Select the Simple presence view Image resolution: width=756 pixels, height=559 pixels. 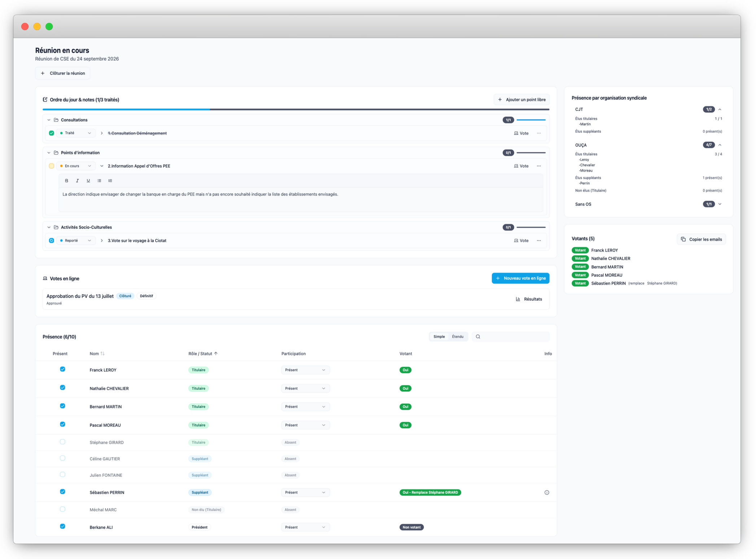coord(439,337)
